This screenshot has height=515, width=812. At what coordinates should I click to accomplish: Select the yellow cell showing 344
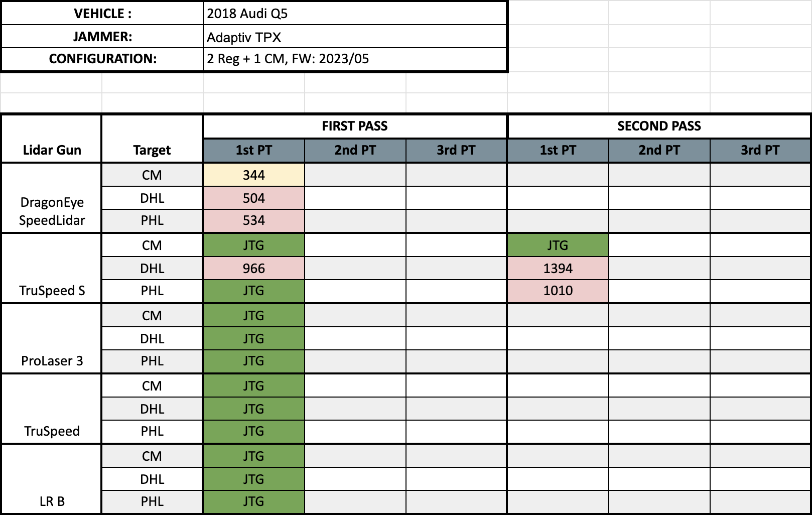coord(253,175)
